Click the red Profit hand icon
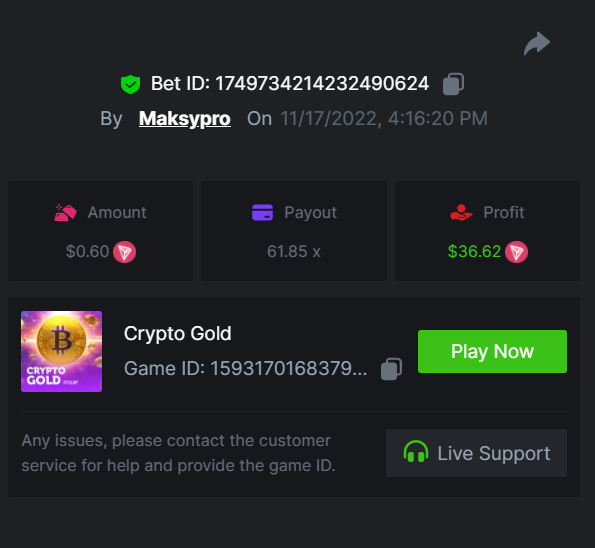Viewport: 595px width, 548px height. (461, 213)
